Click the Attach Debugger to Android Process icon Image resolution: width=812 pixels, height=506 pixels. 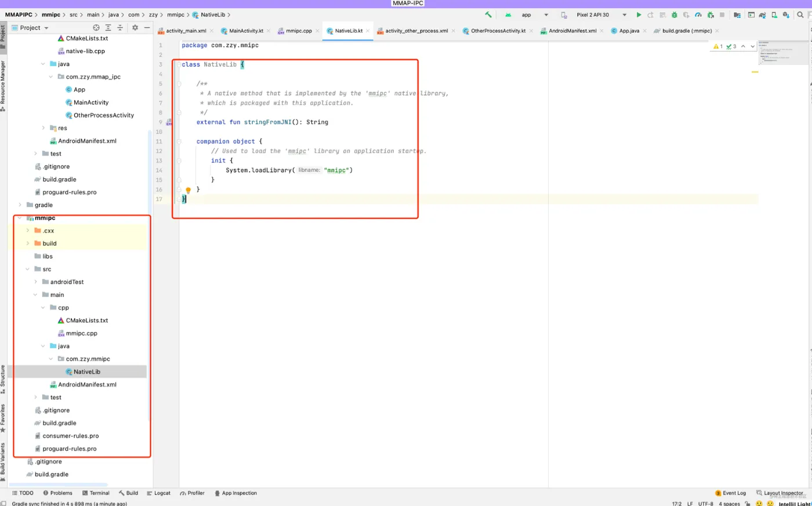[710, 15]
